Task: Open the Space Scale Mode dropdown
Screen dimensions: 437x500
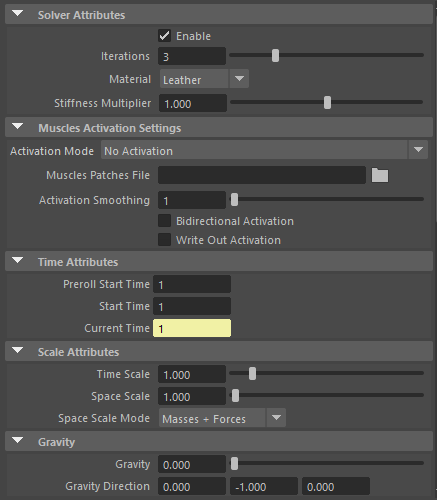Action: 222,418
